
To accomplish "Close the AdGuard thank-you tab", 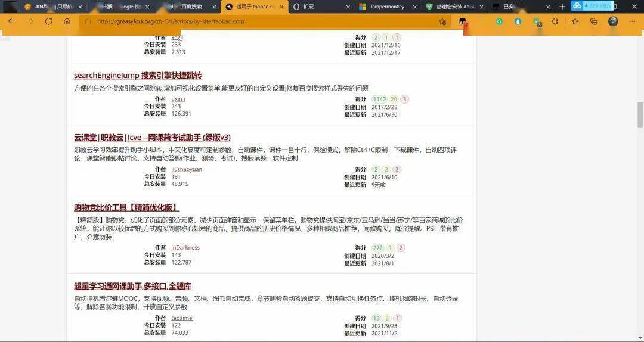I will click(x=481, y=7).
